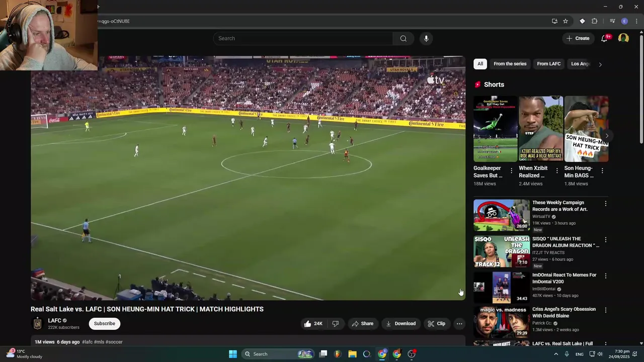Show more filter chips with the chevron

coord(600,64)
